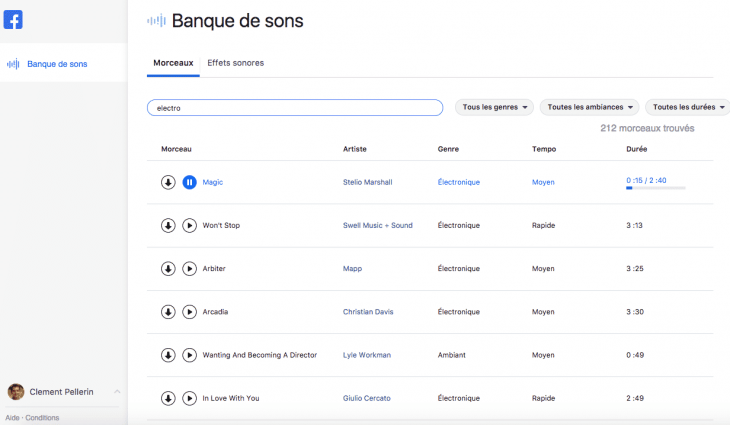Download the track Arcadia
The width and height of the screenshot is (730, 425).
(x=168, y=312)
